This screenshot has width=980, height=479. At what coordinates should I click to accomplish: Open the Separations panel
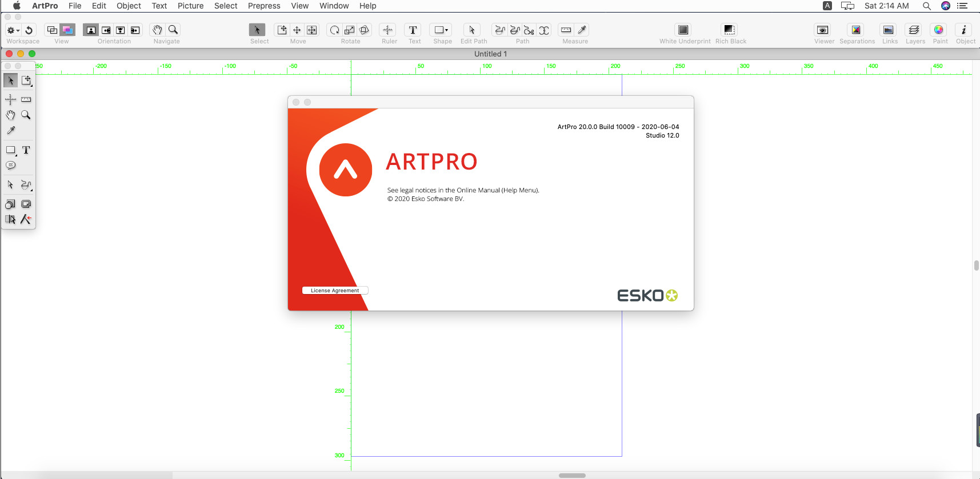coord(856,30)
